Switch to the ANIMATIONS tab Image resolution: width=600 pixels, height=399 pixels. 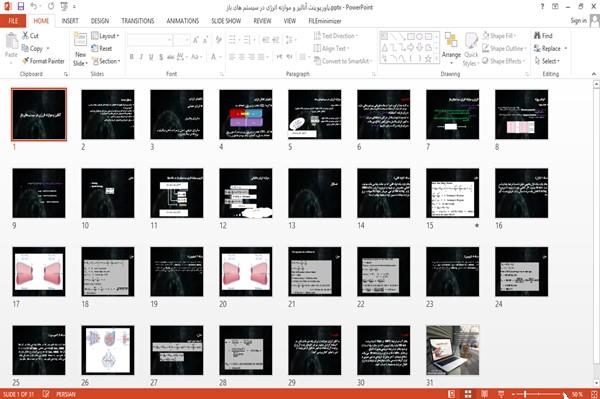183,21
